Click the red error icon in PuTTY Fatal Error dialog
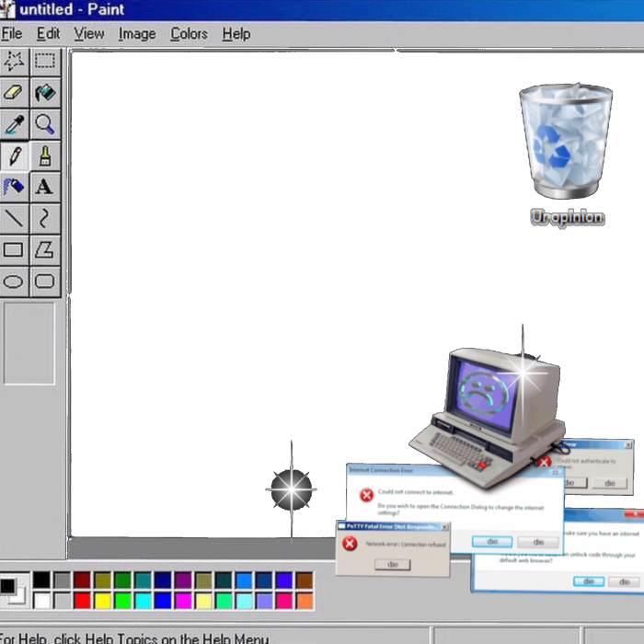Screen dimensions: 644x644 tap(350, 544)
